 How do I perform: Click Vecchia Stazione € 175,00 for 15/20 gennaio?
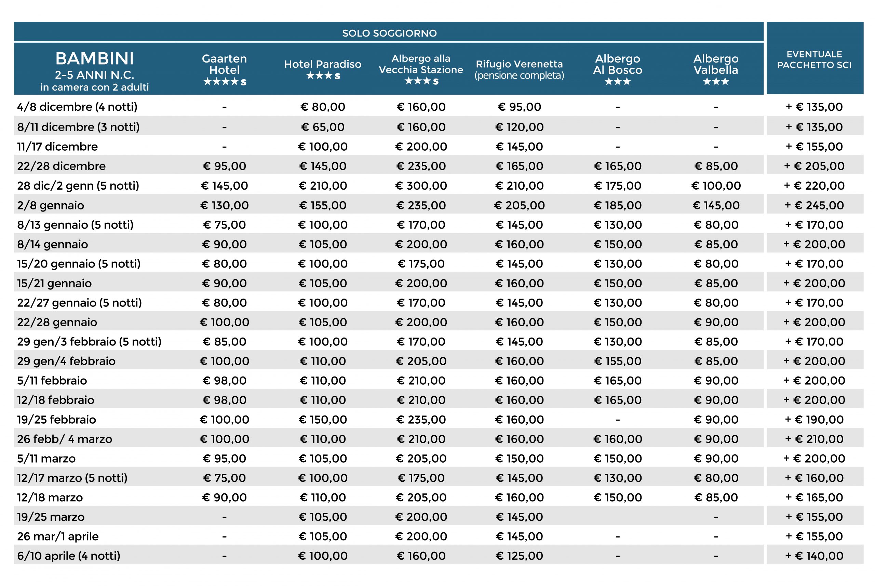pyautogui.click(x=421, y=264)
